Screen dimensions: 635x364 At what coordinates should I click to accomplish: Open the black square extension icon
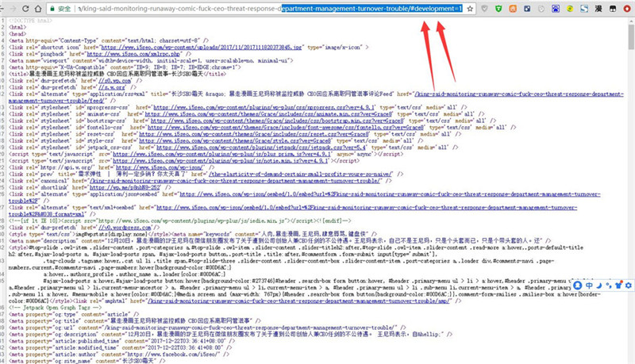coord(613,9)
